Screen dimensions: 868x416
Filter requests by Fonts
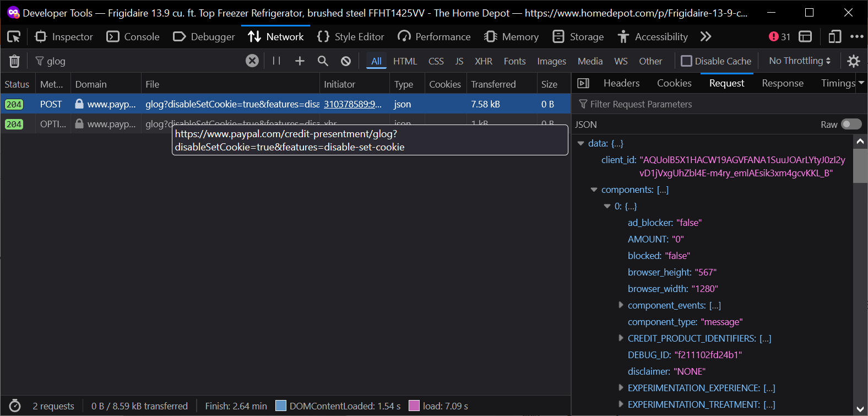click(x=514, y=61)
